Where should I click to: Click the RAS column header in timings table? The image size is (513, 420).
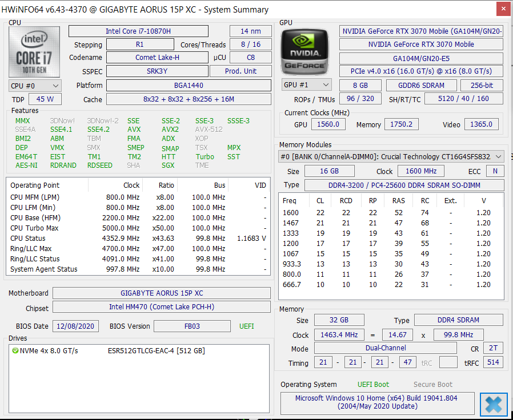(x=399, y=201)
